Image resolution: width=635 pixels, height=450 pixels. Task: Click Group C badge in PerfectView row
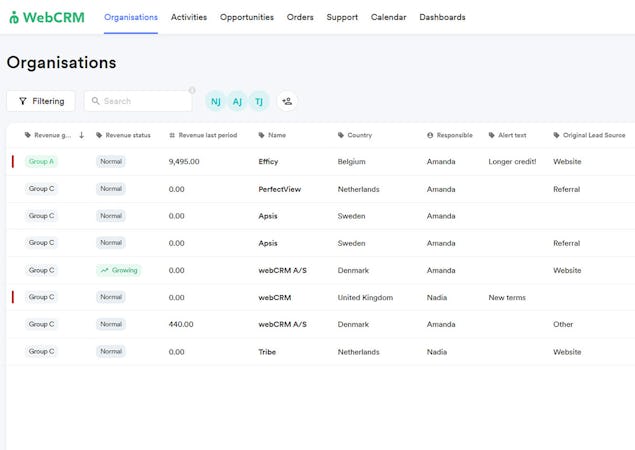pyautogui.click(x=41, y=189)
